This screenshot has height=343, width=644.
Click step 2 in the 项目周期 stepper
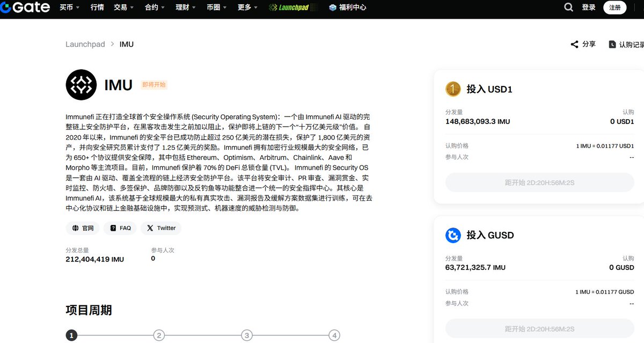pos(159,335)
